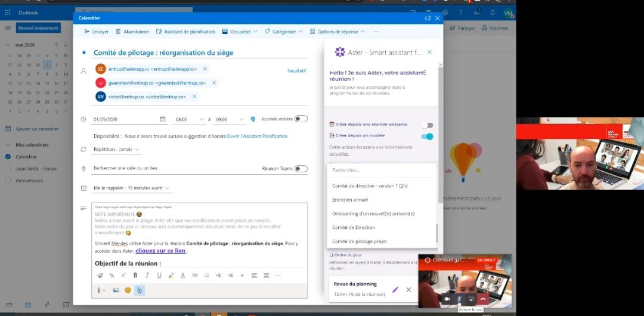Image resolution: width=644 pixels, height=316 pixels.
Task: Open Assistant de planification
Action: (x=185, y=32)
